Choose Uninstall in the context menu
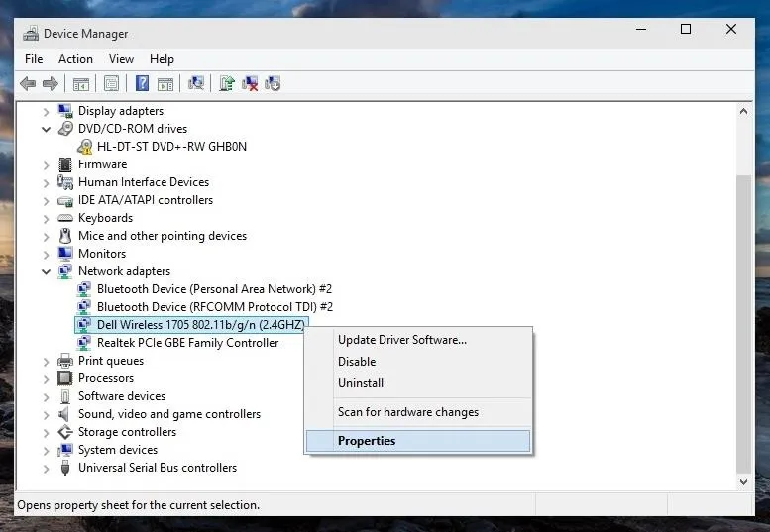Viewport: 770px width, 532px height. pyautogui.click(x=418, y=383)
